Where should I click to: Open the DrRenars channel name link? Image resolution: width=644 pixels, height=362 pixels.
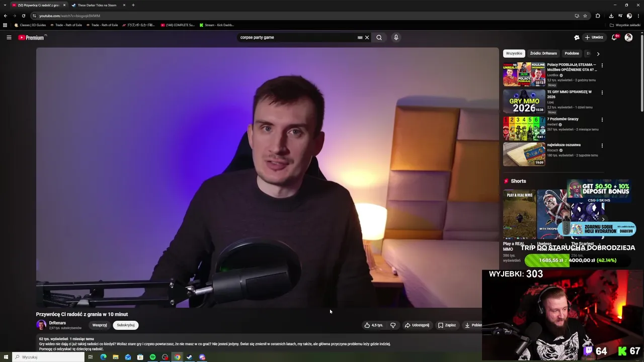pos(57,323)
